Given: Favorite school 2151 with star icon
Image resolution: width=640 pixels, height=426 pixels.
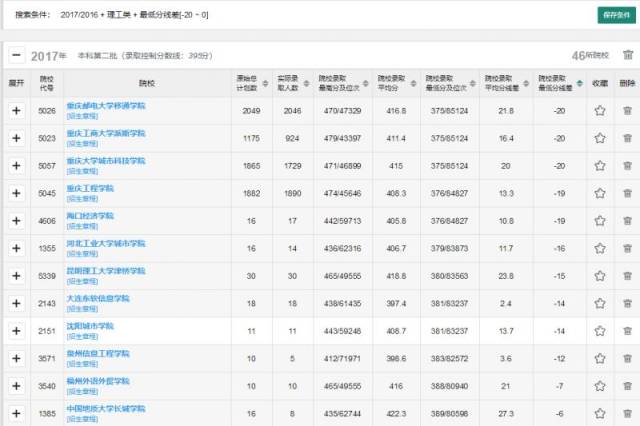Looking at the screenshot, I should tap(600, 331).
